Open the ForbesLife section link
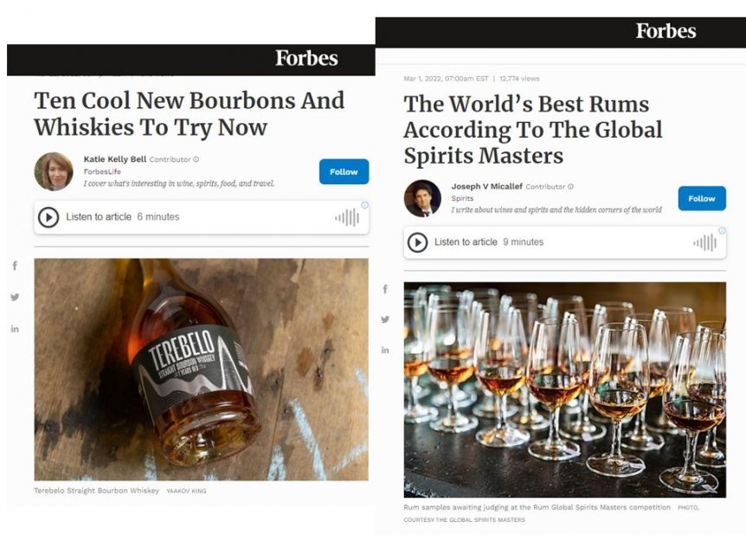The image size is (746, 560). [x=102, y=171]
